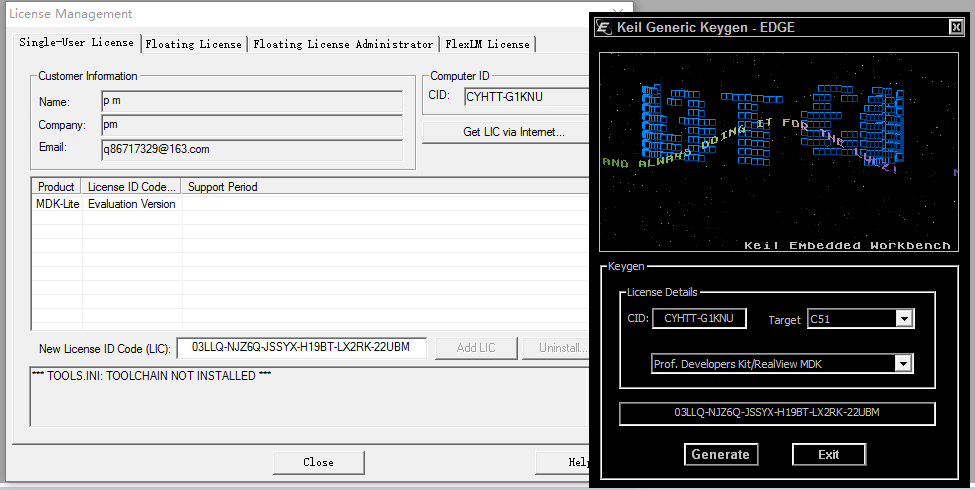Click the Close button in License Management
Viewport: 975px width, 490px height.
pyautogui.click(x=318, y=462)
